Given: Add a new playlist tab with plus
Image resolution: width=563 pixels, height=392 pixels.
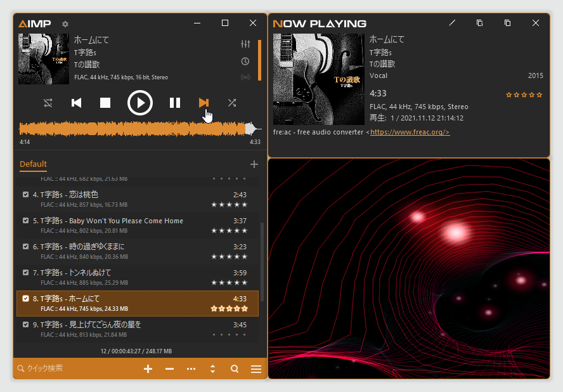Looking at the screenshot, I should (x=254, y=164).
